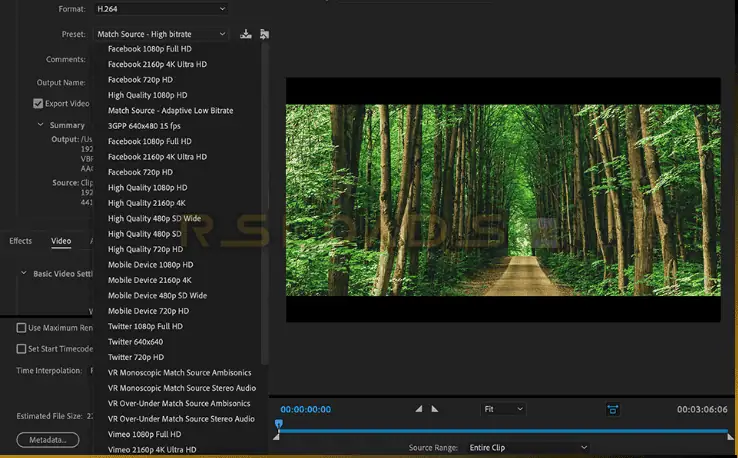738x458 pixels.
Task: Click the Set In Point triangle icon
Action: 418,409
